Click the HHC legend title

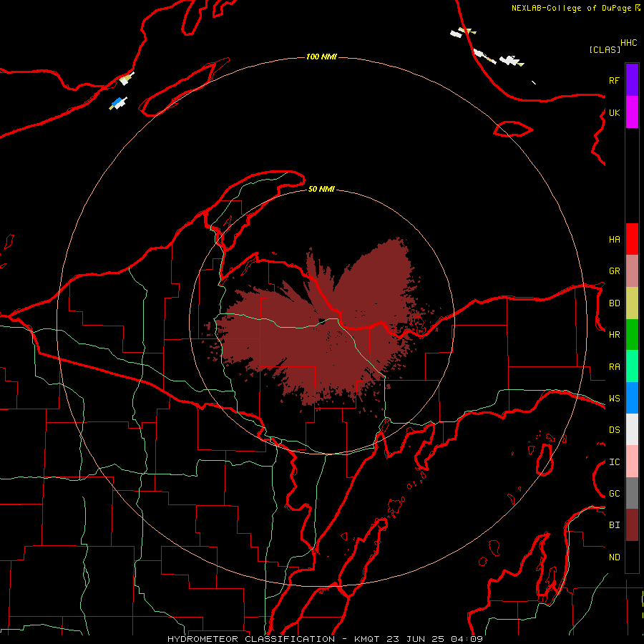628,43
